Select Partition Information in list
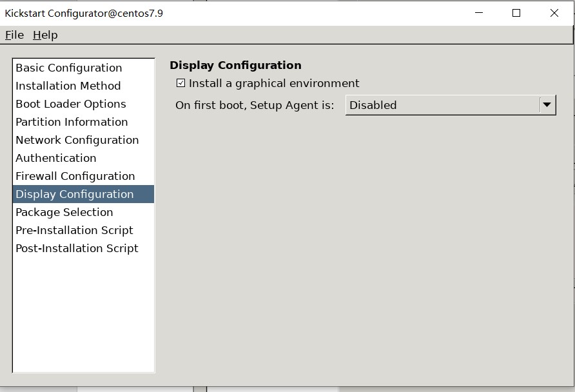The height and width of the screenshot is (392, 575). (x=72, y=122)
